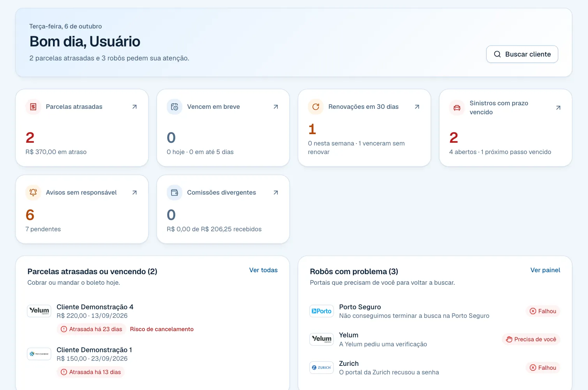Viewport: 588px width, 390px height.
Task: Click Yelum Precisa de você badge
Action: tap(531, 339)
